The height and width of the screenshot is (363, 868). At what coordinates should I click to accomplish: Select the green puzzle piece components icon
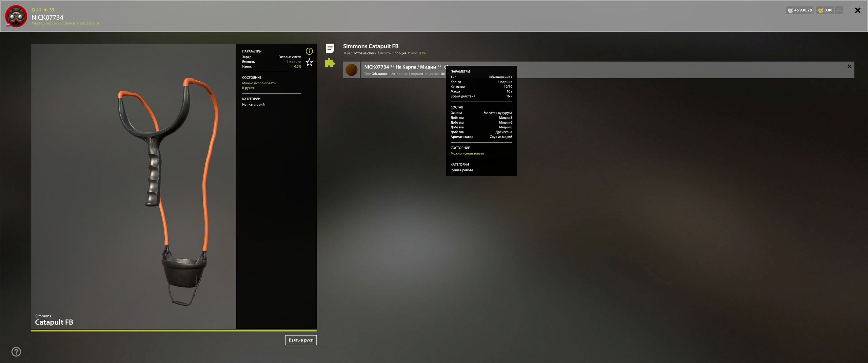330,63
